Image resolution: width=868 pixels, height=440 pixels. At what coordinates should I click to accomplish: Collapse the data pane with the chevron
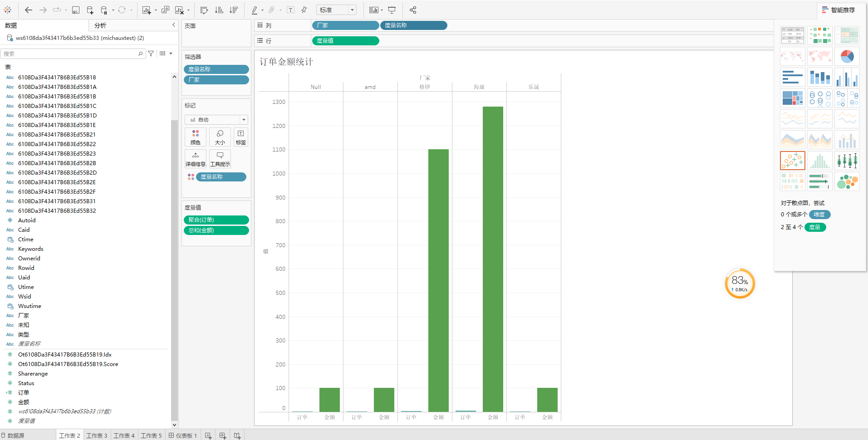coord(173,25)
